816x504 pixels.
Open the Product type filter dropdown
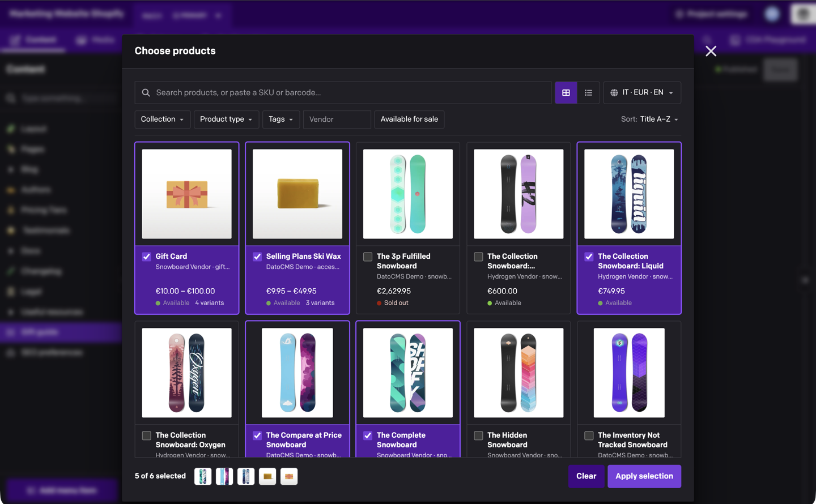(x=226, y=119)
